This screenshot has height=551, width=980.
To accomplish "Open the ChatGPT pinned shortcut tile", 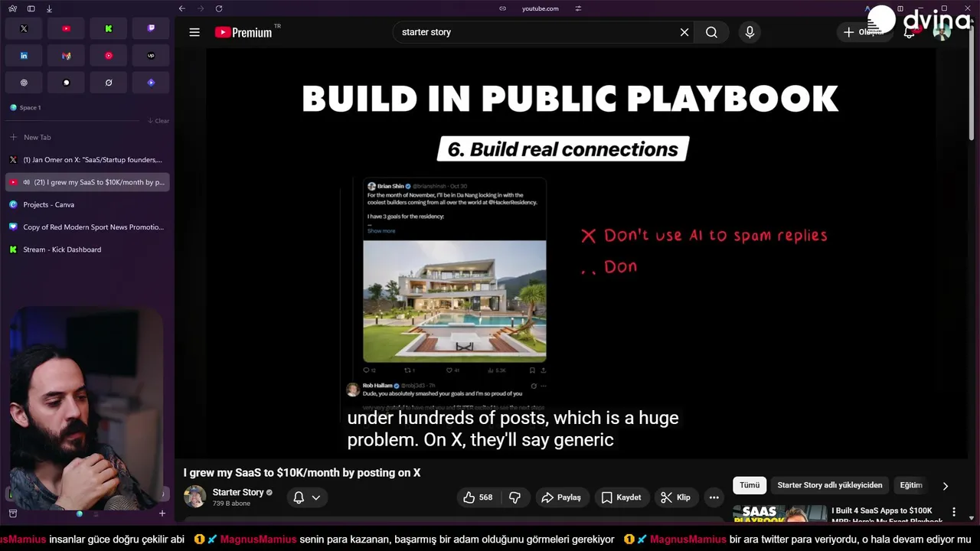I will click(24, 83).
